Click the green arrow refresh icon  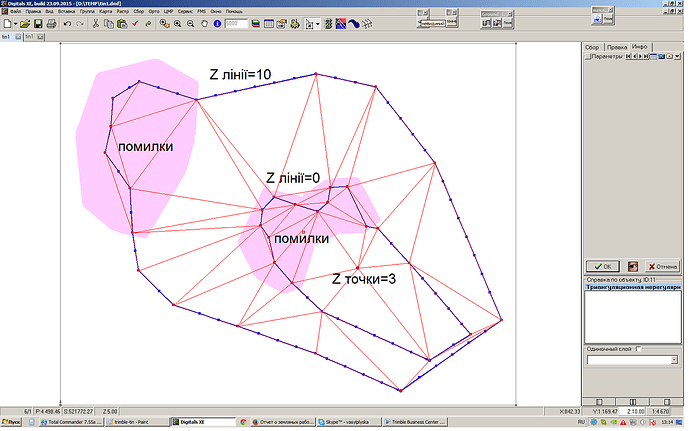click(x=148, y=24)
